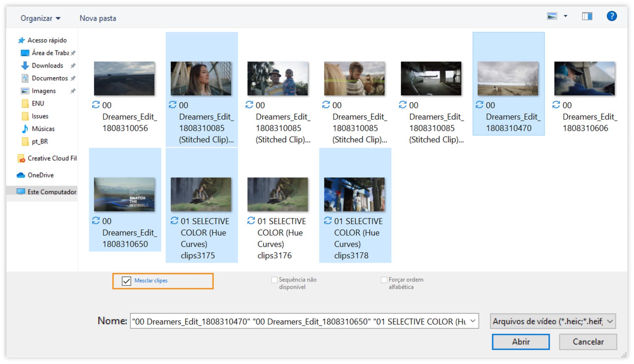Click the Músicas note icon in sidebar
Image resolution: width=634 pixels, height=364 pixels.
25,129
